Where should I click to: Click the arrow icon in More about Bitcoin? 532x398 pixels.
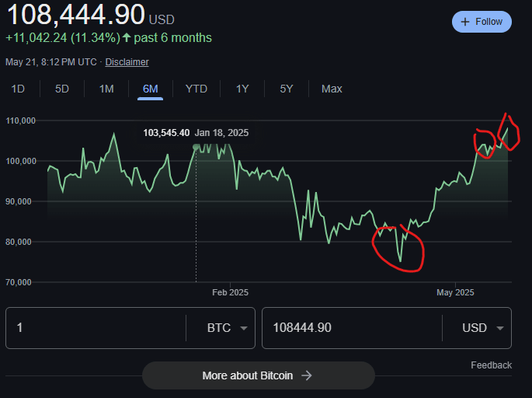click(x=307, y=375)
